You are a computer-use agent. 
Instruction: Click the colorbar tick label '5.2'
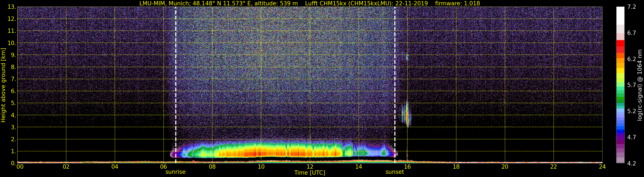tap(632, 111)
